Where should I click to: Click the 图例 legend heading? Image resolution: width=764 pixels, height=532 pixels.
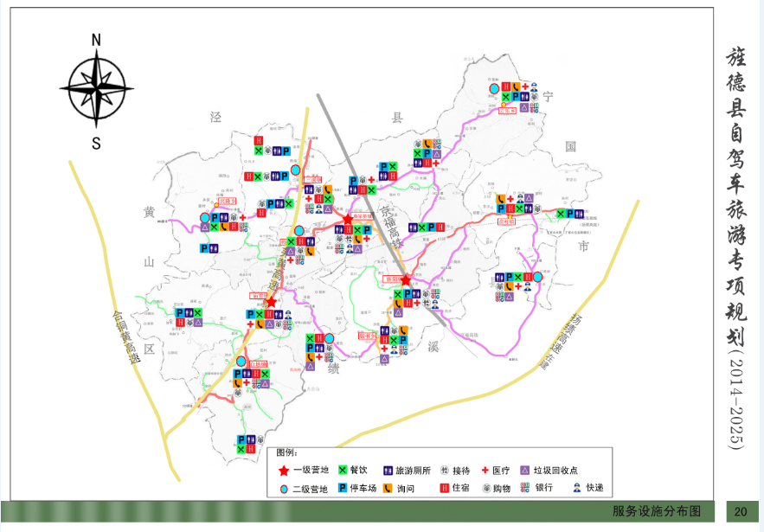point(287,453)
